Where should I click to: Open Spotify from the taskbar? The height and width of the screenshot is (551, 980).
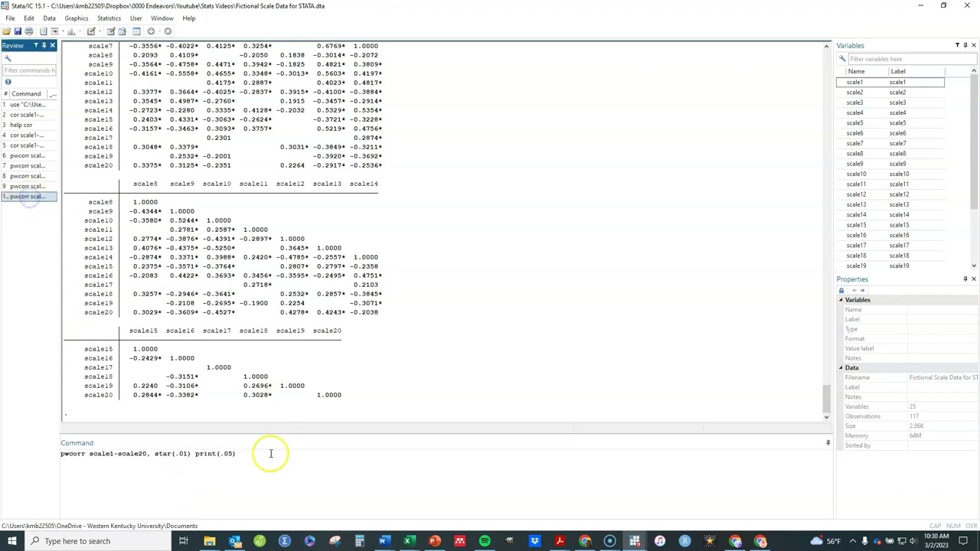[x=485, y=541]
